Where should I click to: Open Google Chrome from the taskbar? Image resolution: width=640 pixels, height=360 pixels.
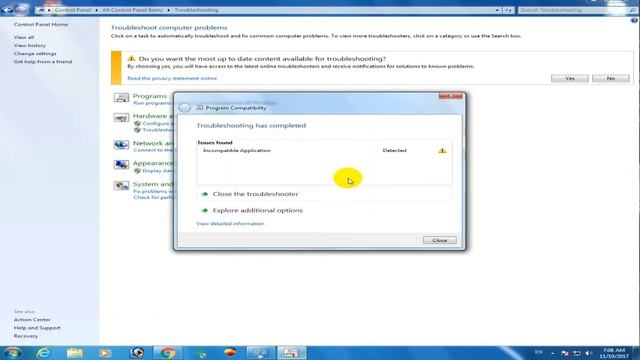click(167, 353)
